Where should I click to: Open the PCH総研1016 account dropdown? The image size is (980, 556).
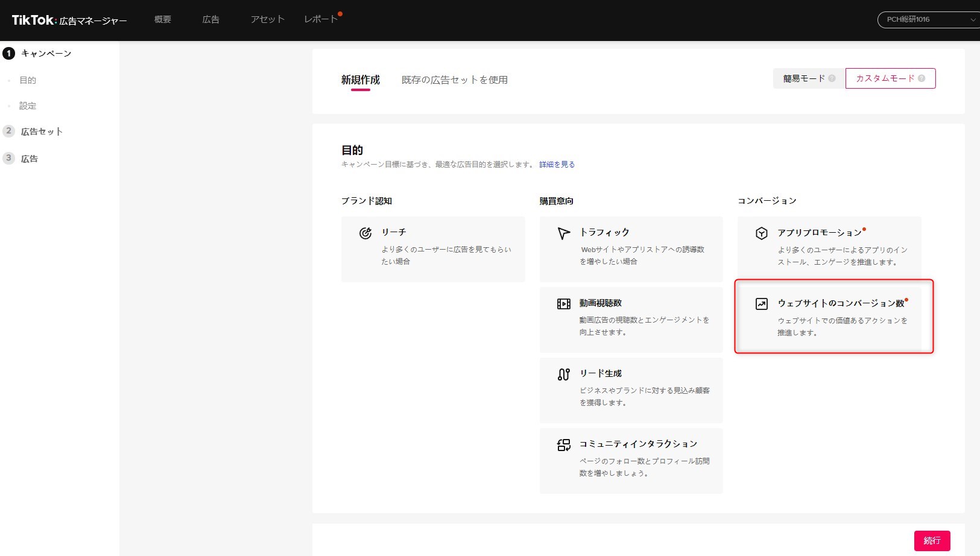click(x=928, y=19)
